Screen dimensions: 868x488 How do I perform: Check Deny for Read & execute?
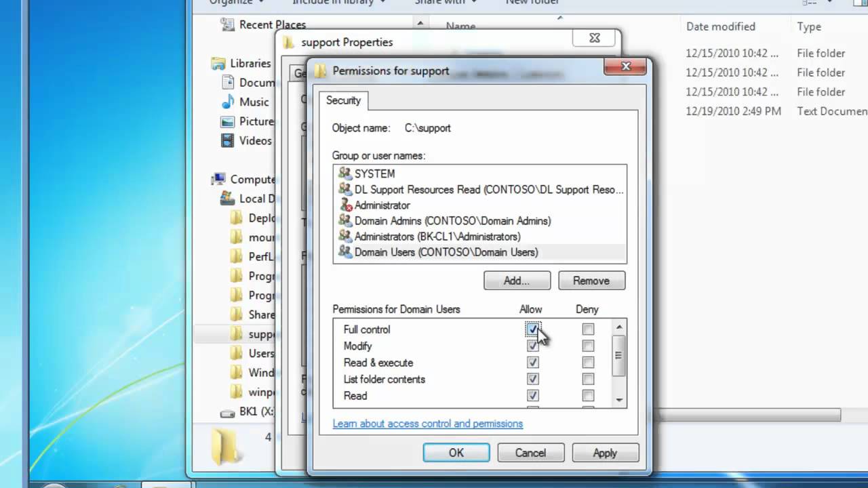click(x=588, y=363)
